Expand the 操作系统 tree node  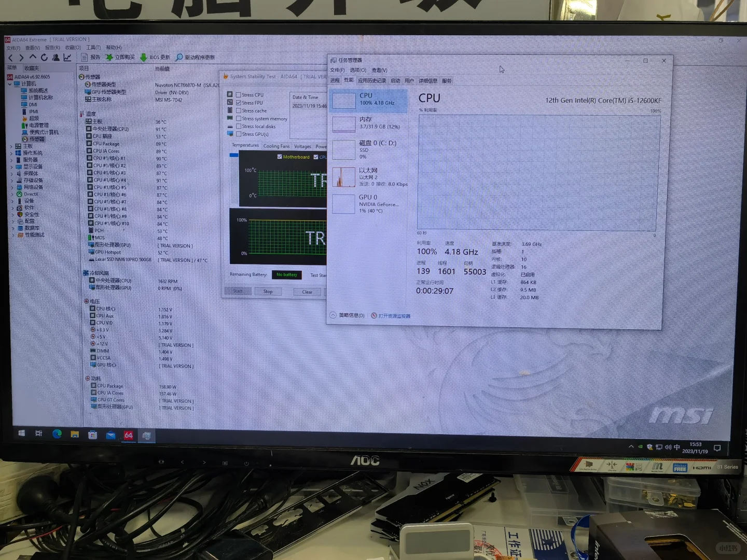pyautogui.click(x=11, y=153)
